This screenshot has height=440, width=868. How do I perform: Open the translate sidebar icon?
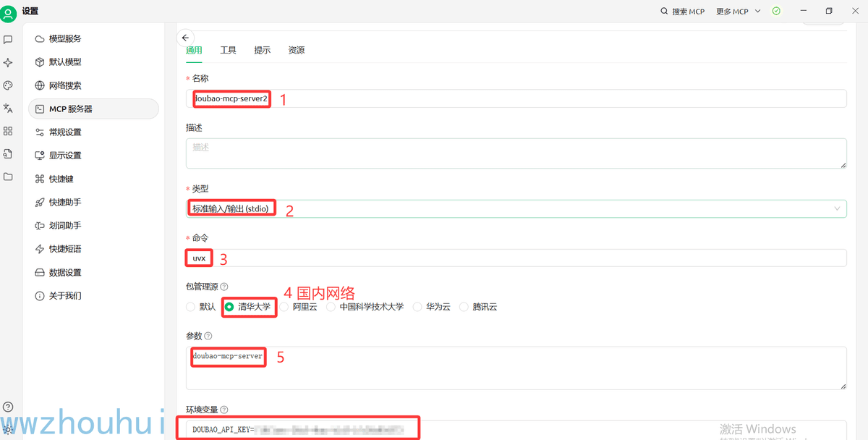(8, 108)
